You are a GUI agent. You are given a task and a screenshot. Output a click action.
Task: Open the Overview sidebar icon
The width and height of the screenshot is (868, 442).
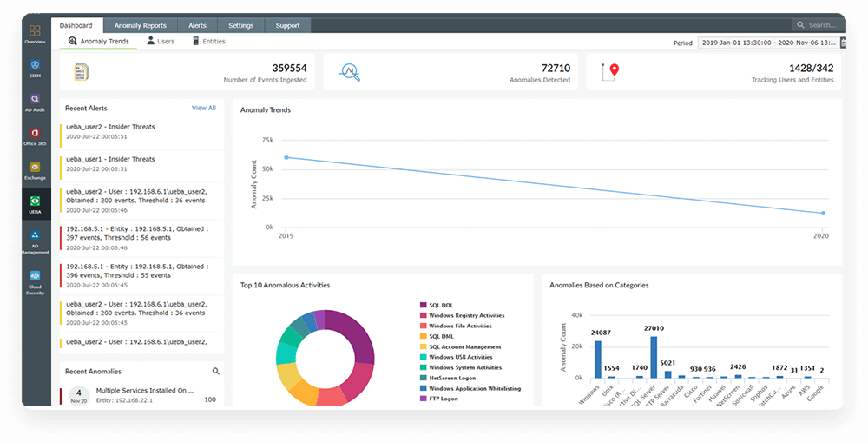click(x=35, y=33)
